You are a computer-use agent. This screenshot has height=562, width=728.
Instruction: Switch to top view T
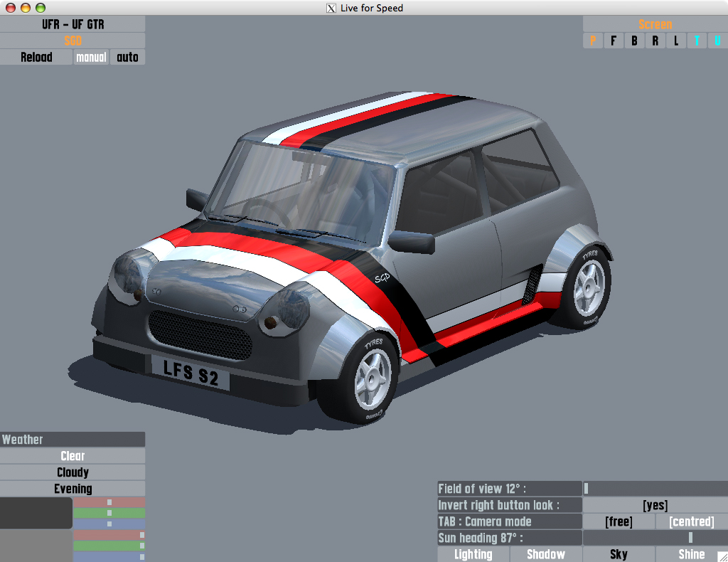coord(697,41)
